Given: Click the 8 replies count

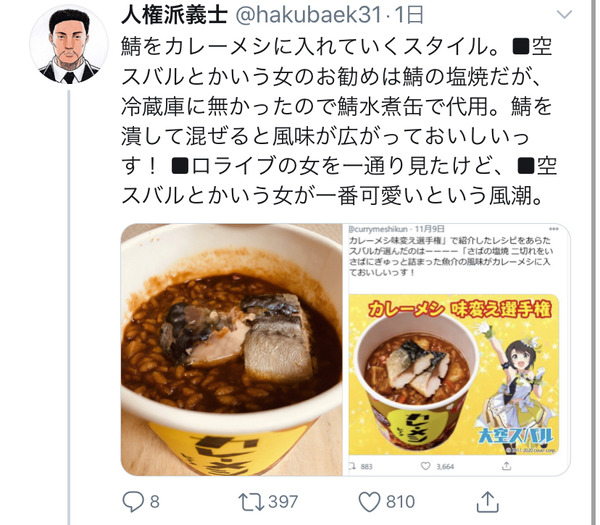Looking at the screenshot, I should (x=155, y=502).
